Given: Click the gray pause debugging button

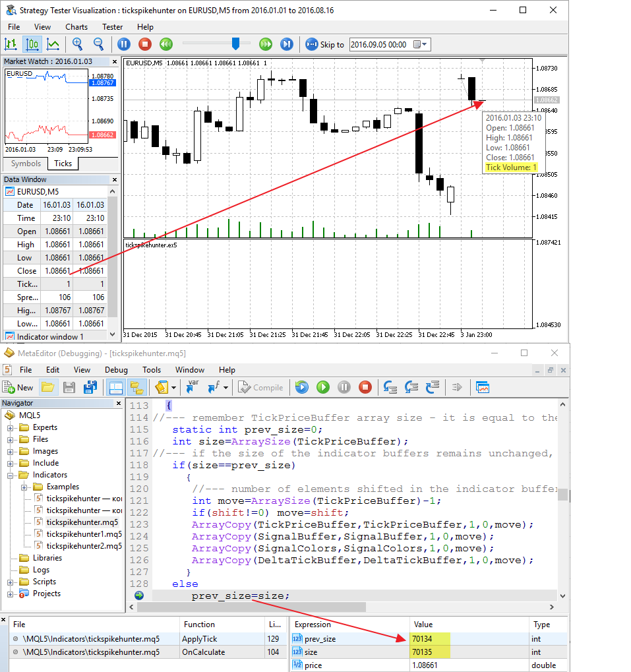Looking at the screenshot, I should [x=344, y=387].
